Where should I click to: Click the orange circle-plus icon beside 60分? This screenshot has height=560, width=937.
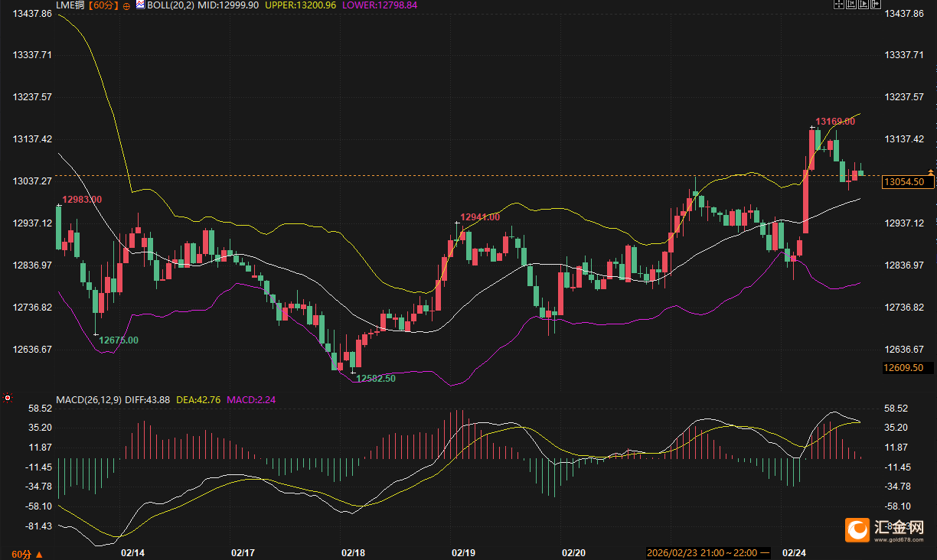click(126, 5)
